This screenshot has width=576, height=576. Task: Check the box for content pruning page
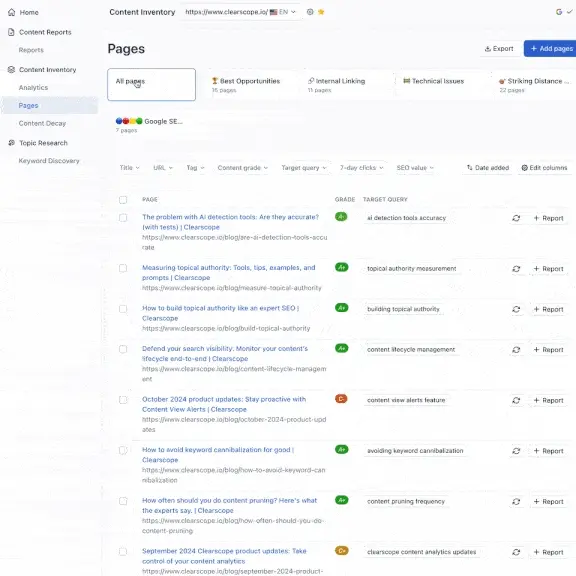point(123,501)
